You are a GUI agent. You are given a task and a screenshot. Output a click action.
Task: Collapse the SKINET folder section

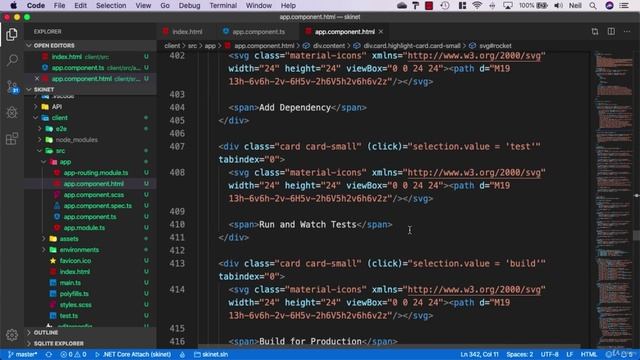coord(29,89)
